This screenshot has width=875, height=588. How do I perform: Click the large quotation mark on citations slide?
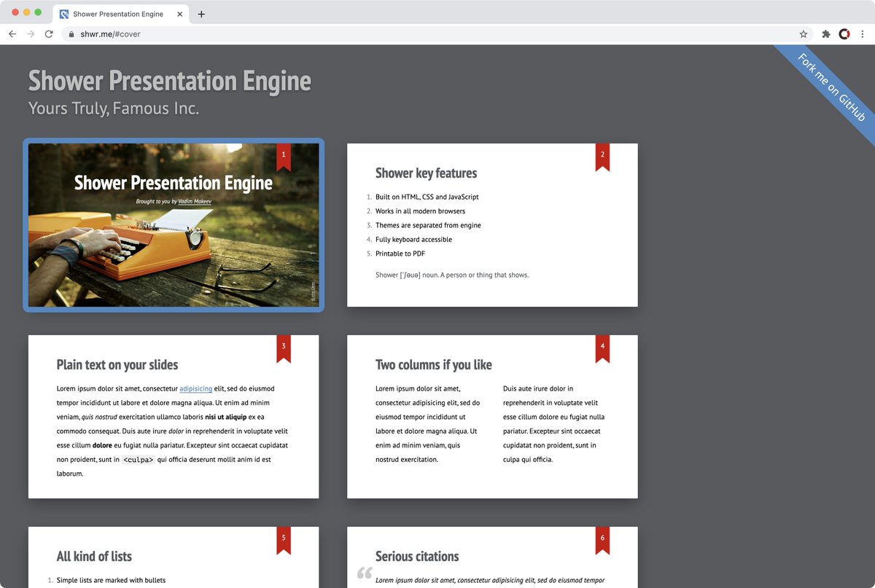365,573
